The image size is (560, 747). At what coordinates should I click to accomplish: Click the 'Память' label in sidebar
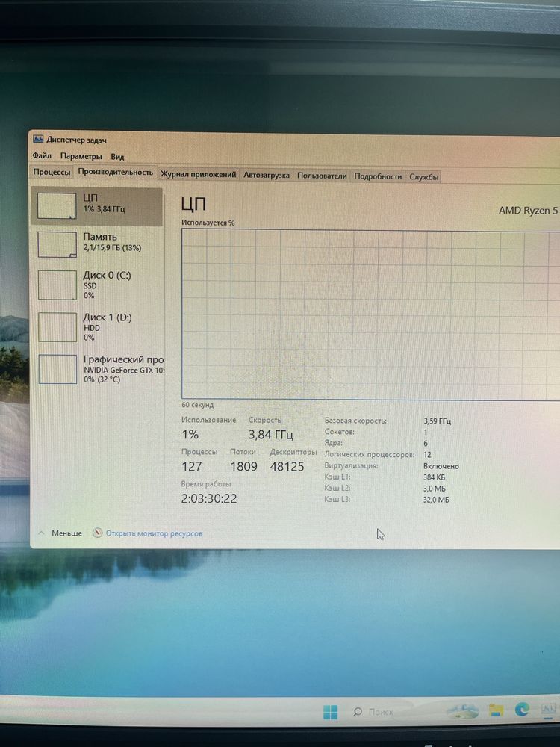pos(100,237)
